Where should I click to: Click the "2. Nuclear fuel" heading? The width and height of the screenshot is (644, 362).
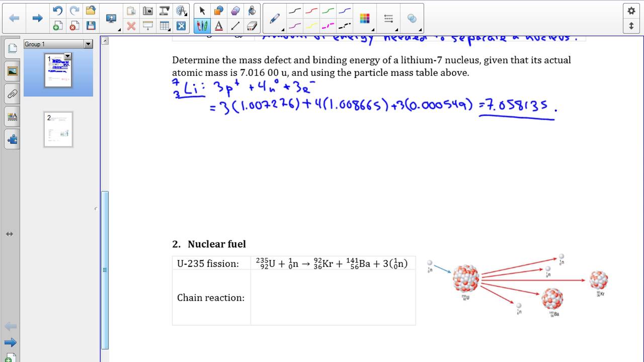click(209, 244)
